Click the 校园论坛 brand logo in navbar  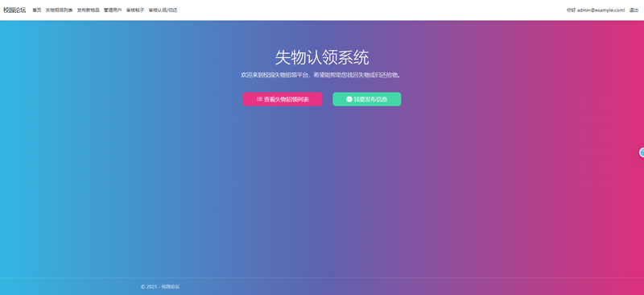(x=14, y=10)
